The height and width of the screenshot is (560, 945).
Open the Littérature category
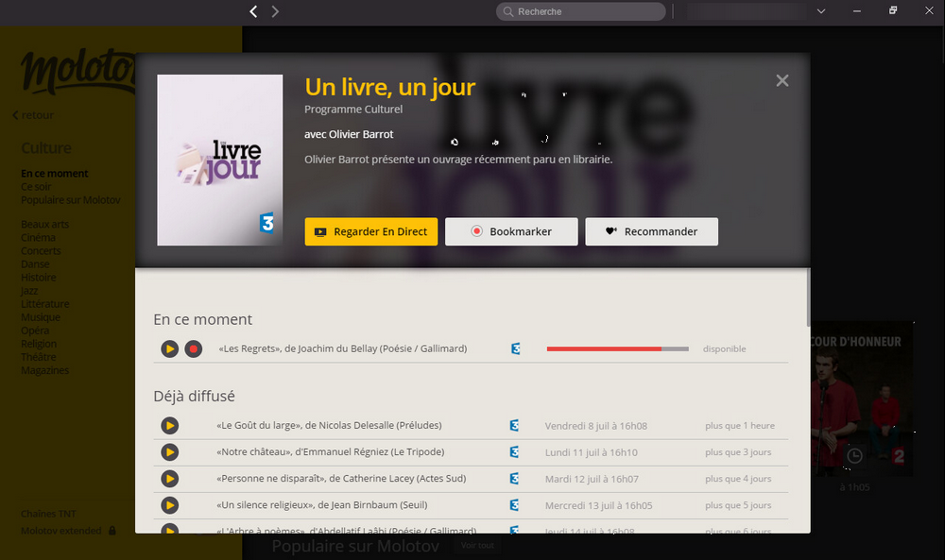[45, 304]
